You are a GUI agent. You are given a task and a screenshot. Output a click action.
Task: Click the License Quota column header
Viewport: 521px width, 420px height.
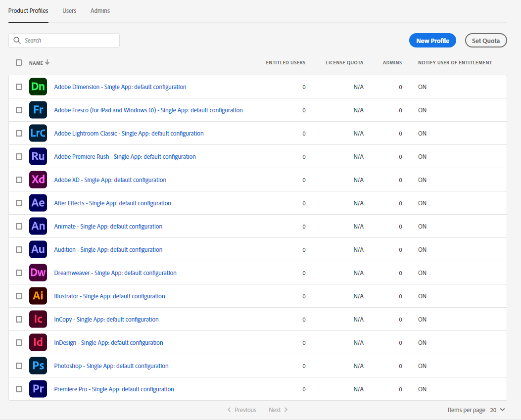[x=344, y=62]
